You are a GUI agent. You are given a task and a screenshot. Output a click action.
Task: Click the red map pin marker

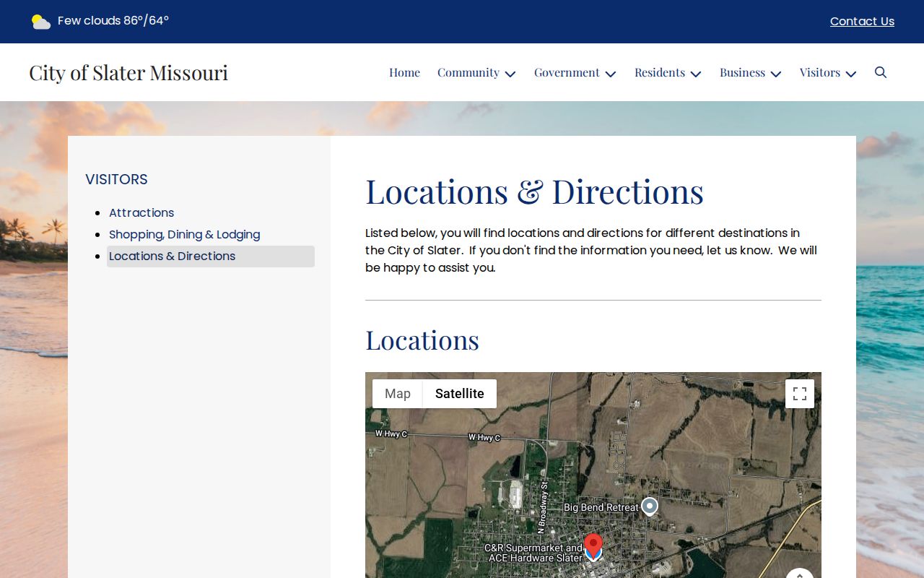[x=593, y=546]
